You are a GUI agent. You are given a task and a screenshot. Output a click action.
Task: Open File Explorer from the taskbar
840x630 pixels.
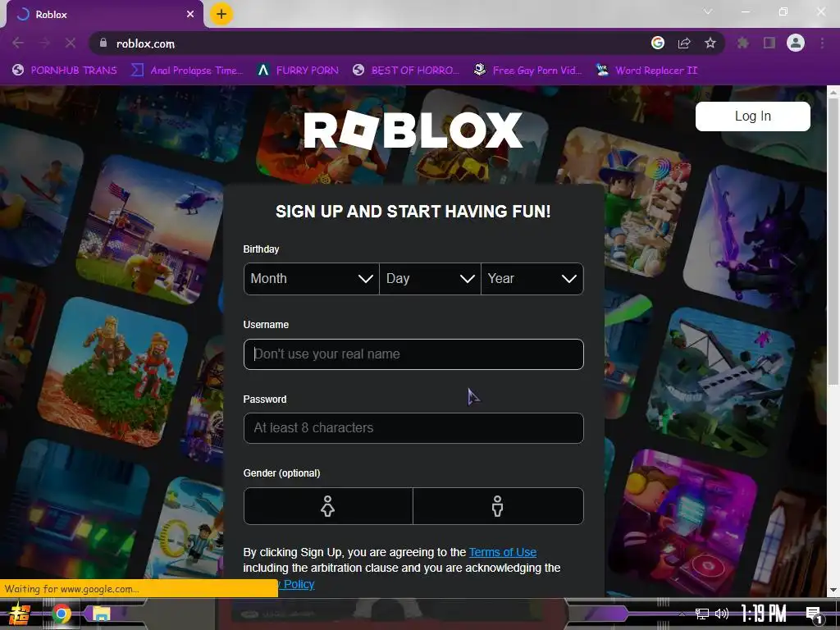pyautogui.click(x=101, y=614)
